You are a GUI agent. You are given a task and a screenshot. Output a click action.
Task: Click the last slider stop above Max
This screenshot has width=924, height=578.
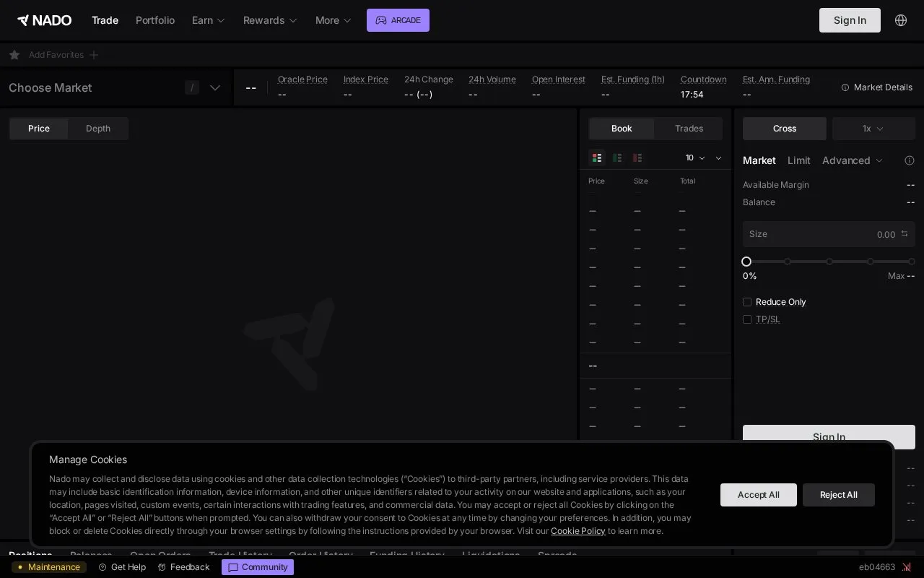point(912,262)
